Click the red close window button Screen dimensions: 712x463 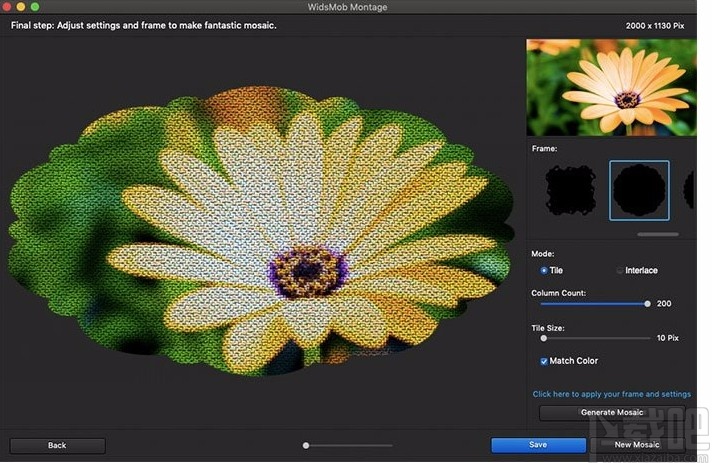pyautogui.click(x=7, y=7)
